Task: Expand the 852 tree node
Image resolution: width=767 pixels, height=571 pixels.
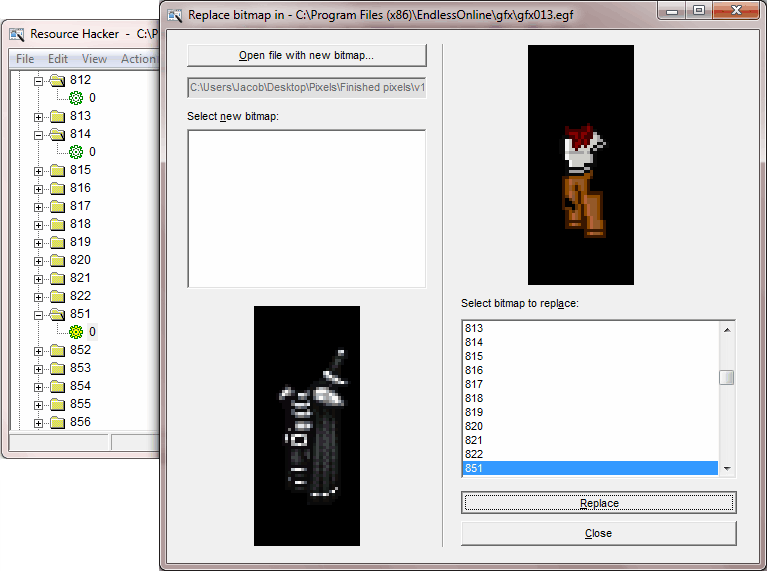Action: pos(38,351)
